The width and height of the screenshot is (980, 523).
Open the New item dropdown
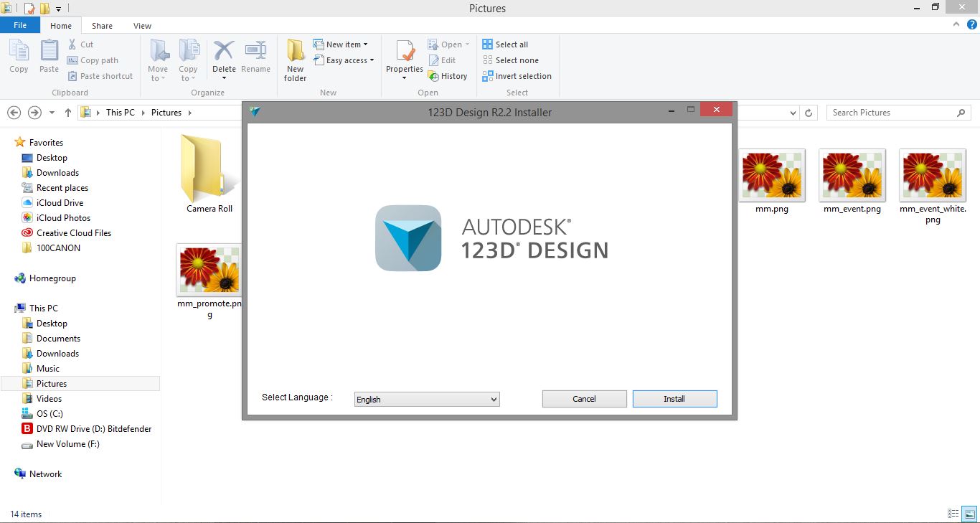(341, 44)
